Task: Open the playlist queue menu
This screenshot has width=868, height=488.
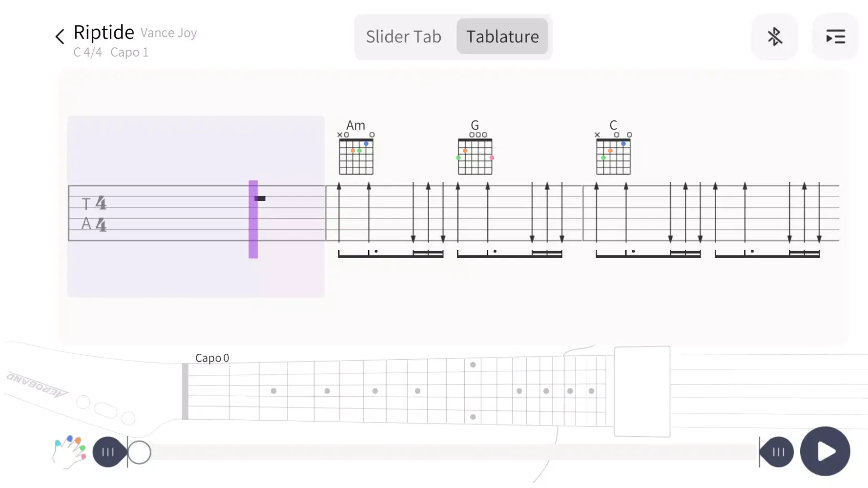Action: pyautogui.click(x=835, y=37)
